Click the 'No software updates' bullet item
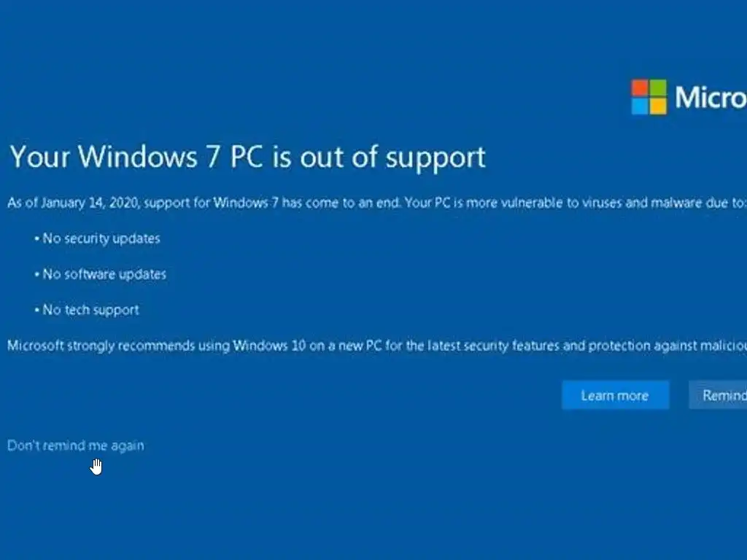 tap(101, 274)
